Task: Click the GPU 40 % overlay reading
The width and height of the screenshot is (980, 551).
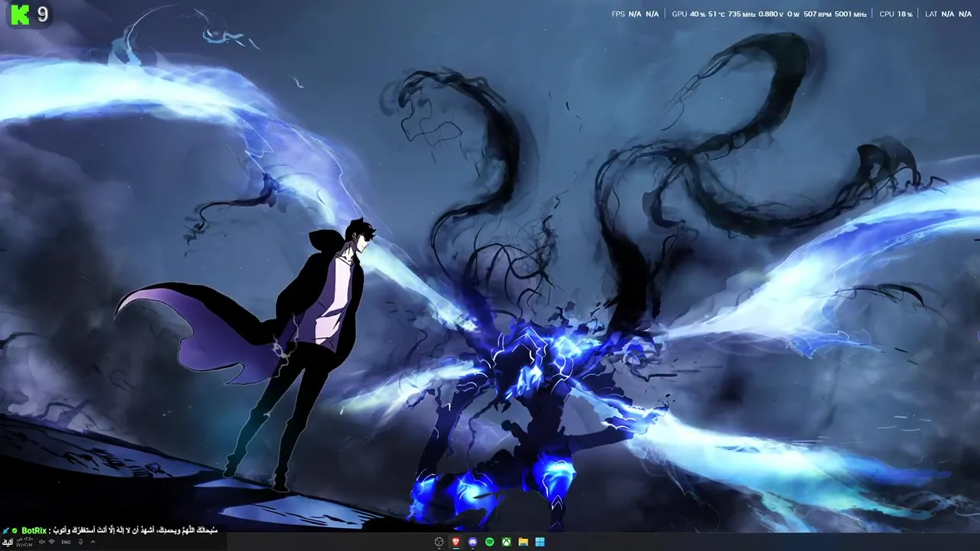Action: [x=690, y=14]
